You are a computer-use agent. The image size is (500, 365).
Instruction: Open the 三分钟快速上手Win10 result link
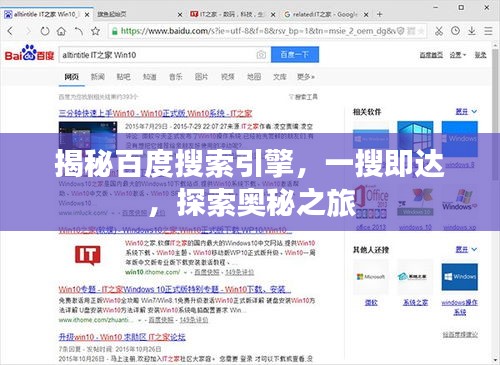[155, 113]
